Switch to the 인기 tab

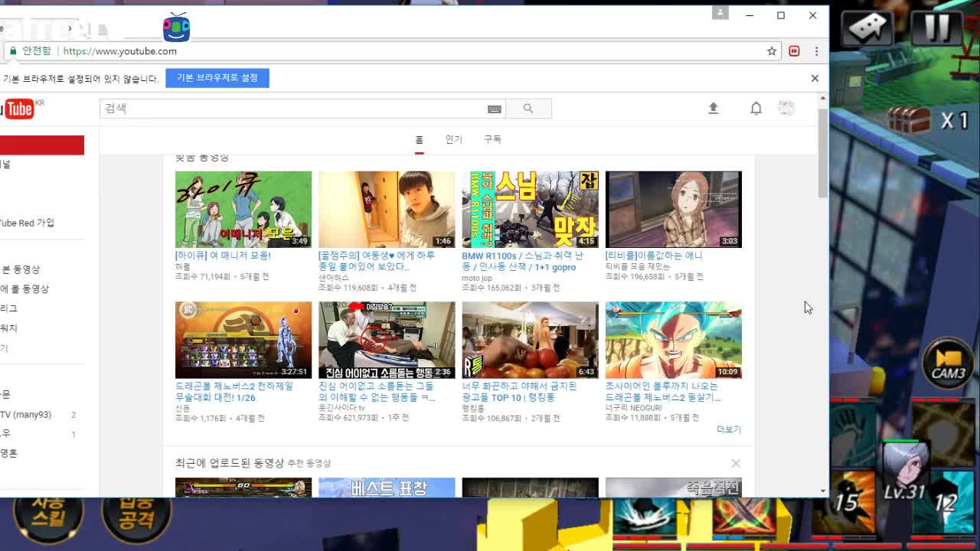click(454, 139)
